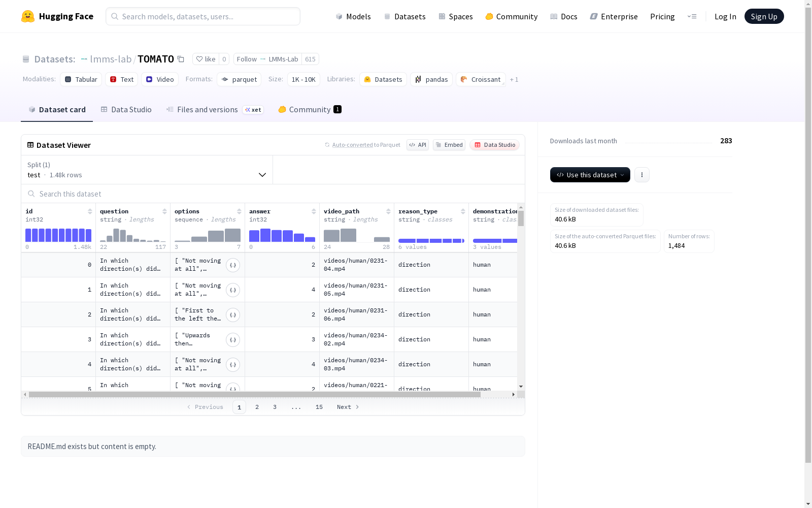
Task: Open the Auto-converted to Parquet link
Action: (x=353, y=145)
